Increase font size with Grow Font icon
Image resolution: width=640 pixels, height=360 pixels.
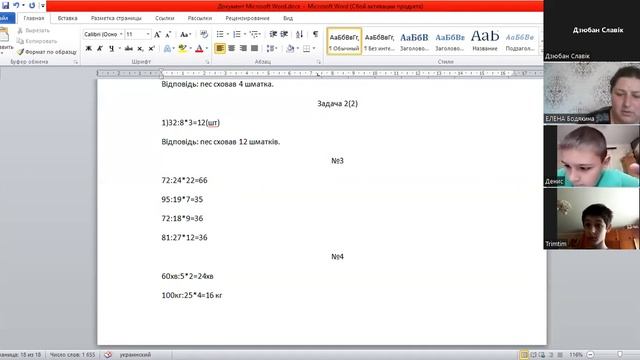pyautogui.click(x=158, y=35)
